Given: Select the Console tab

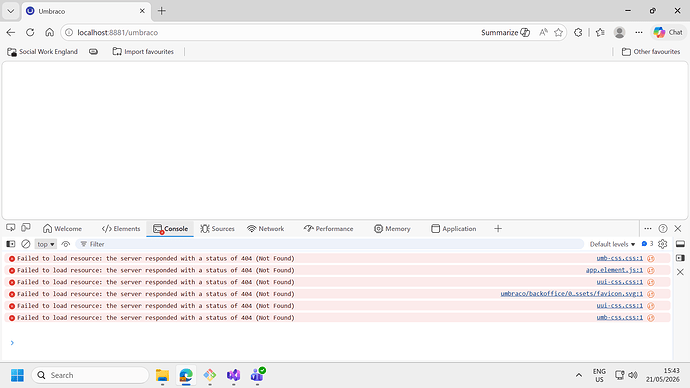Looking at the screenshot, I should point(170,229).
